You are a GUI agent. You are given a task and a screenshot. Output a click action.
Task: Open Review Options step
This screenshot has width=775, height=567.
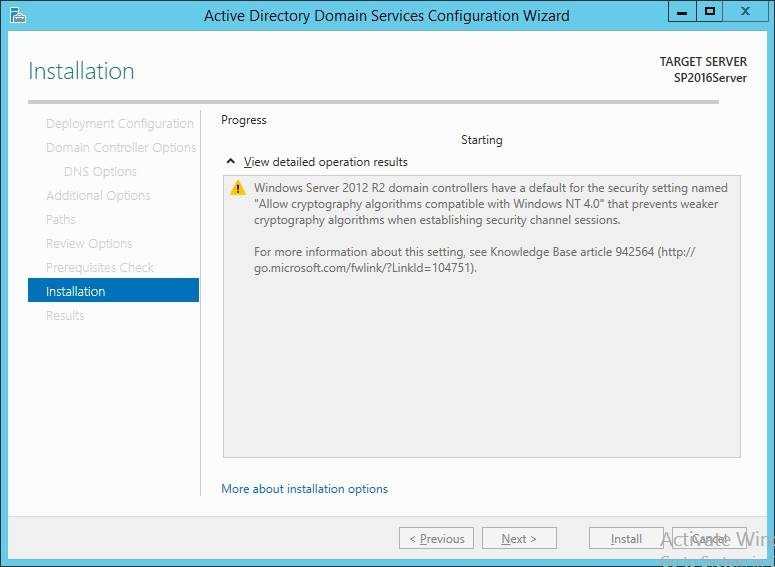click(89, 243)
